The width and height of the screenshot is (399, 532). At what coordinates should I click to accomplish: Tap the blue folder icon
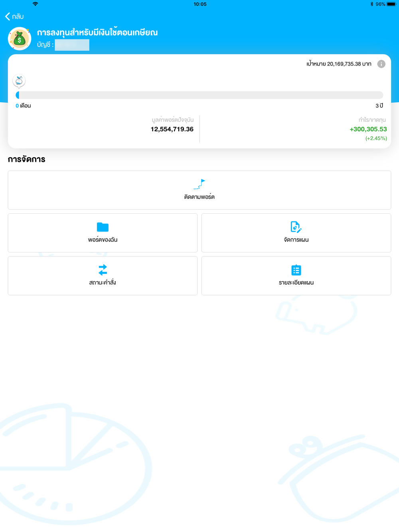click(x=103, y=227)
